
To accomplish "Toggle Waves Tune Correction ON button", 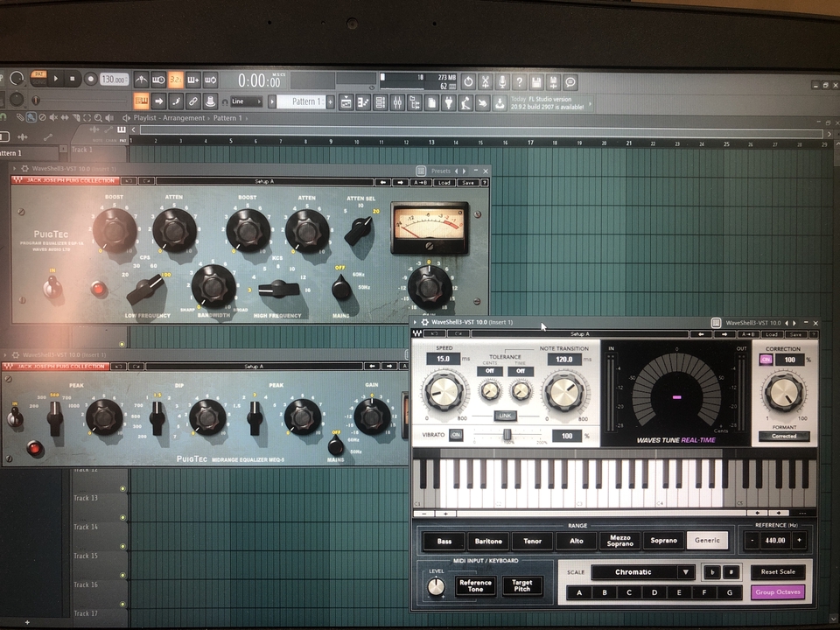I will click(x=766, y=360).
